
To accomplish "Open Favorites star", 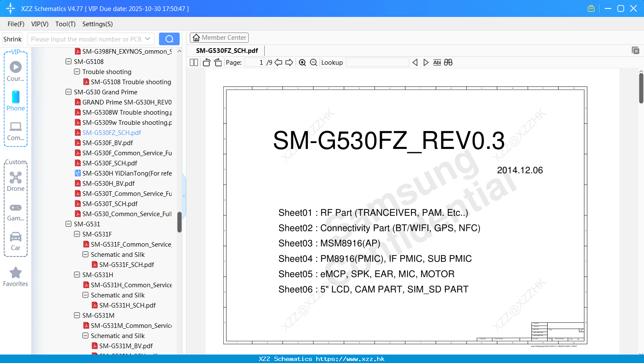I will pos(16,277).
